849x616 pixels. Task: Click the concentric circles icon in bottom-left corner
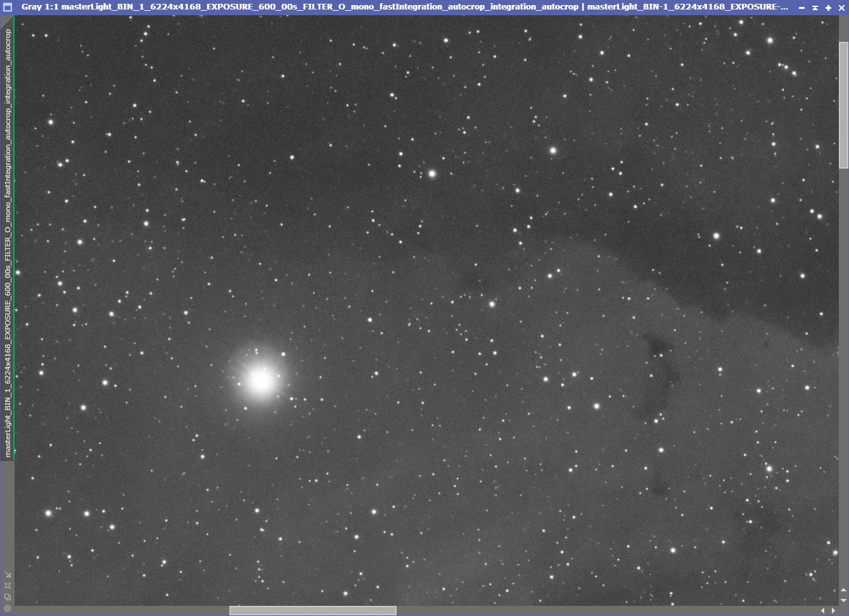(x=8, y=608)
